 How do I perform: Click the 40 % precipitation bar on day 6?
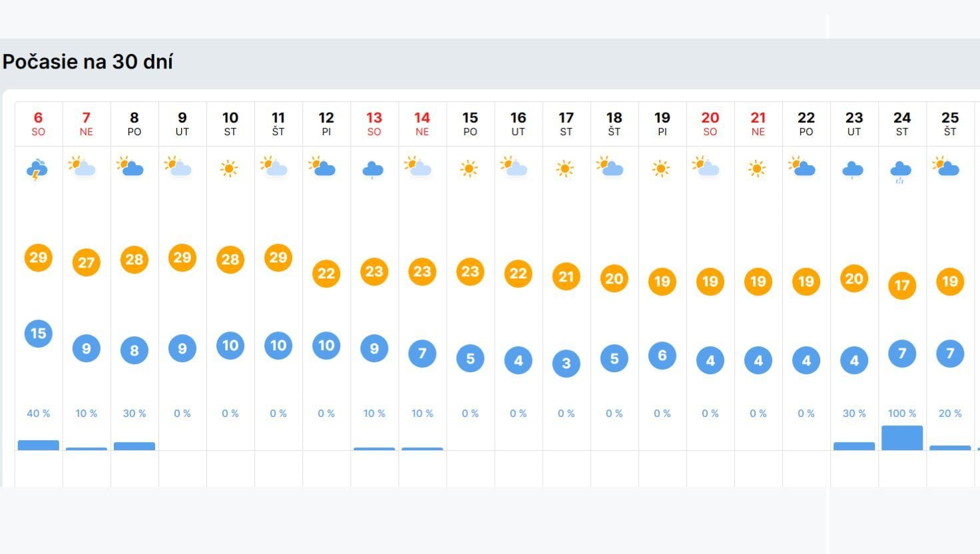[x=39, y=445]
